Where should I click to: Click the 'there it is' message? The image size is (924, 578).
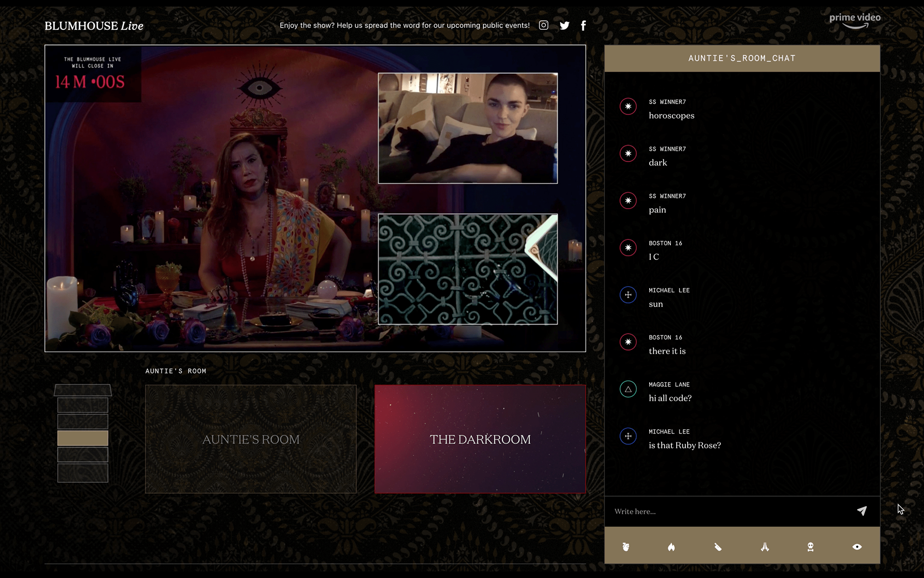[667, 351]
